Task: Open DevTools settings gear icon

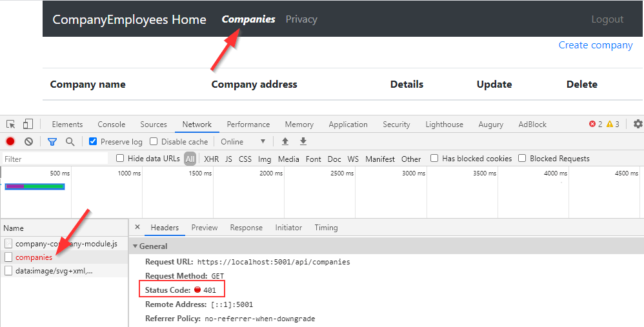Action: coord(638,124)
